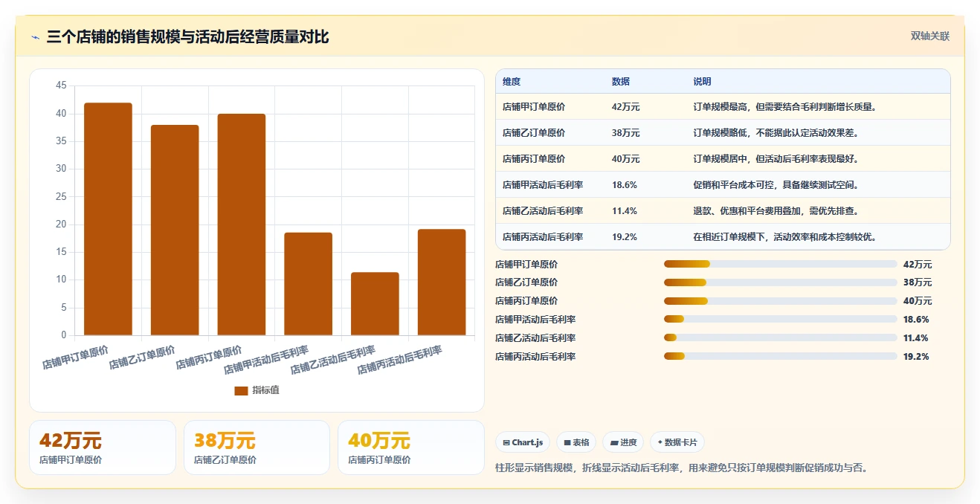
Task: Click the 说明 table column header
Action: tap(703, 81)
